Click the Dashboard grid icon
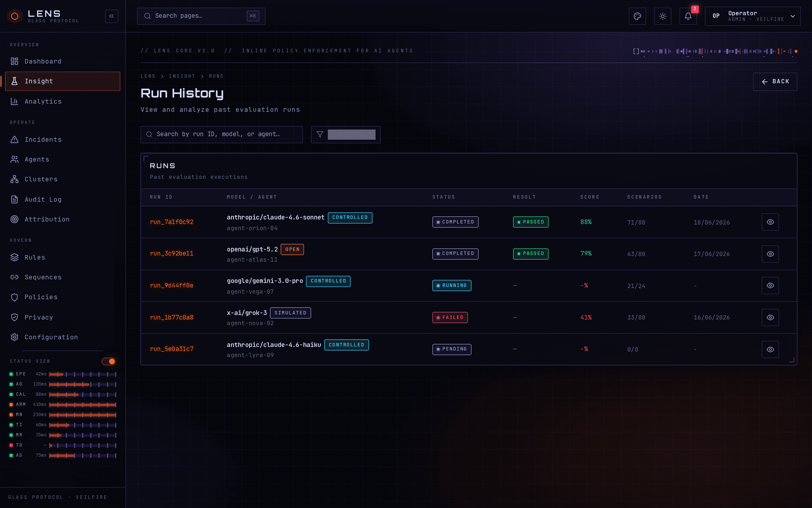 (14, 61)
